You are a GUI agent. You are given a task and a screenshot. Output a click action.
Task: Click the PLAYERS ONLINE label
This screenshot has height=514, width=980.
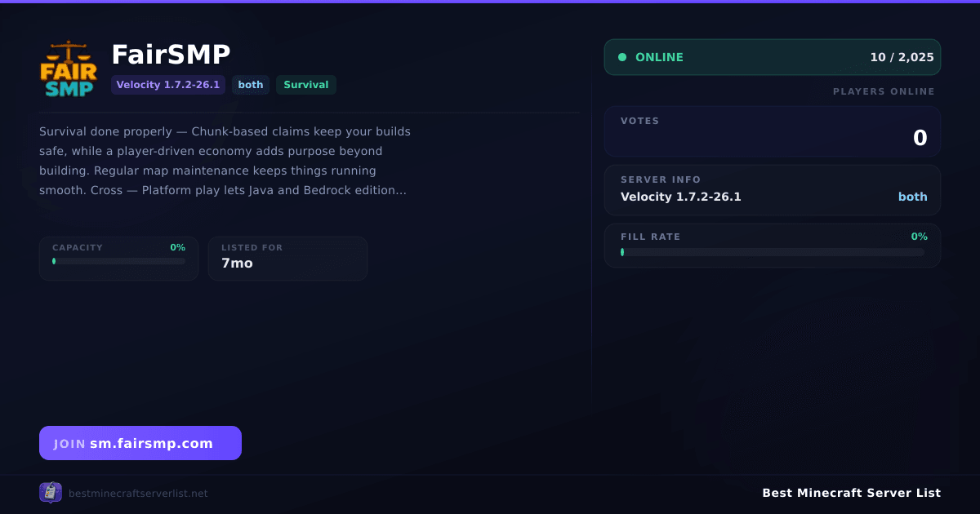pyautogui.click(x=884, y=91)
